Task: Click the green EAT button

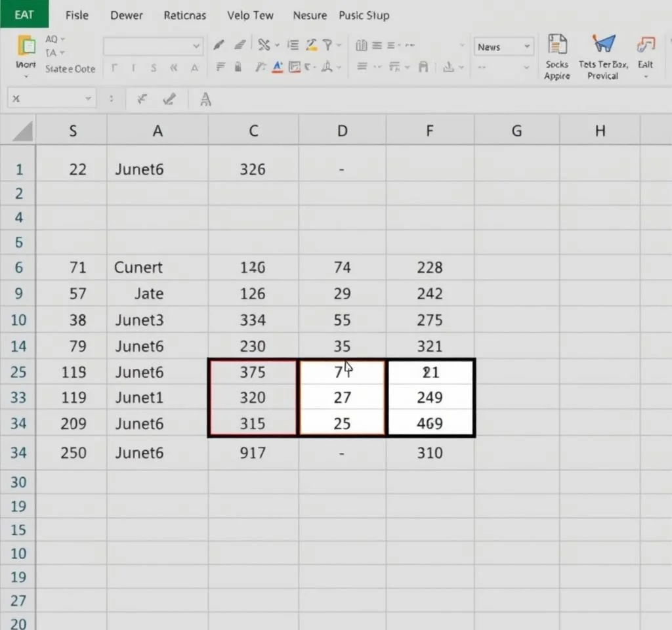Action: point(24,14)
